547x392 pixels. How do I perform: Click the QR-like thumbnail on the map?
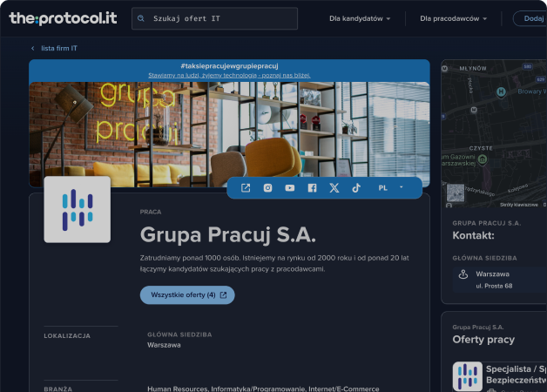456,193
